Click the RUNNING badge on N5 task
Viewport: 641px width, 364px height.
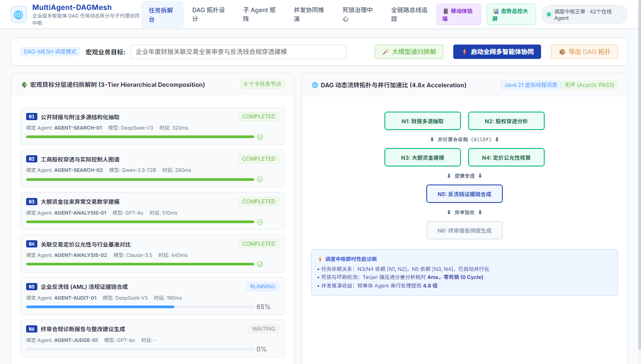(263, 287)
